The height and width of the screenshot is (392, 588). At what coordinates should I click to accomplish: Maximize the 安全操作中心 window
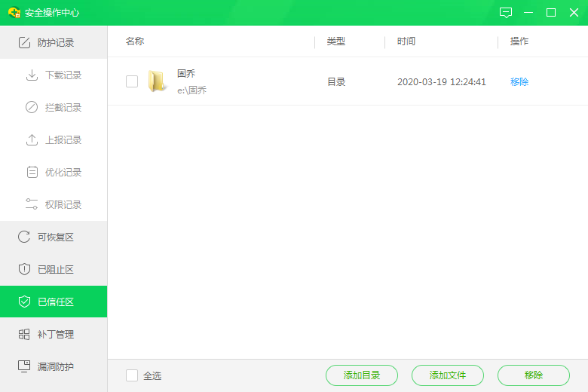click(551, 13)
